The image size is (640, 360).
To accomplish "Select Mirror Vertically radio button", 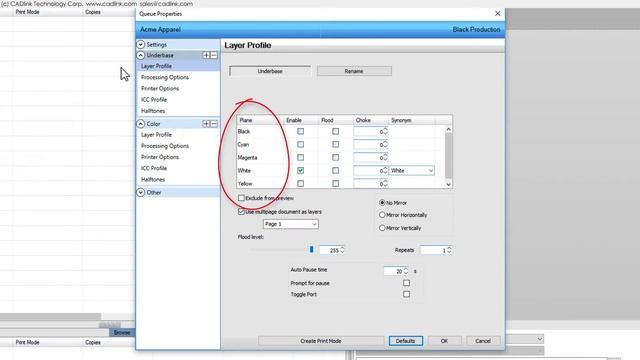I will pyautogui.click(x=382, y=228).
